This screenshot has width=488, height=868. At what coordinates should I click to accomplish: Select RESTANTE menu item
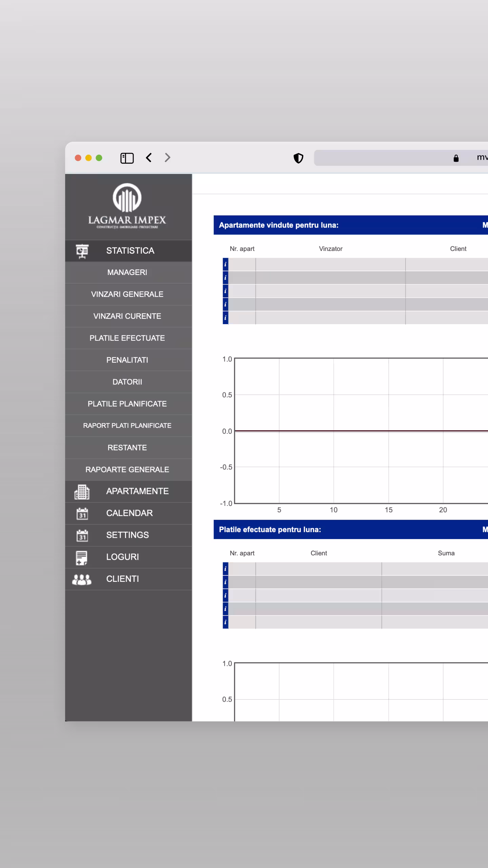(128, 448)
